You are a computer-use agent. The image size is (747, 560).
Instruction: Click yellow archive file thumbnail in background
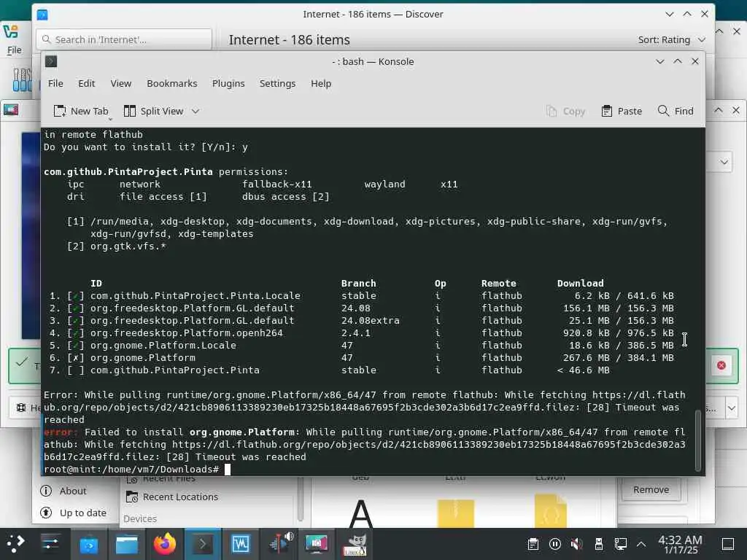click(x=455, y=513)
